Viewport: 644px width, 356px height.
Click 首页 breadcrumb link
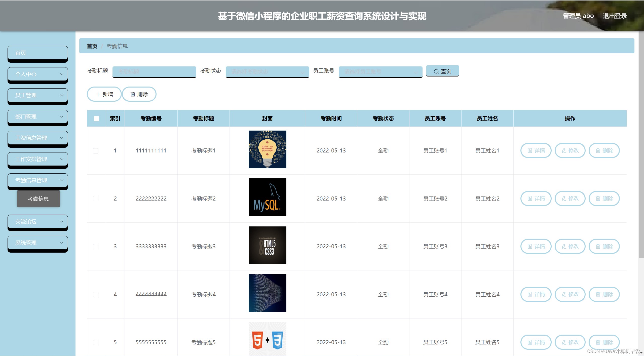92,46
